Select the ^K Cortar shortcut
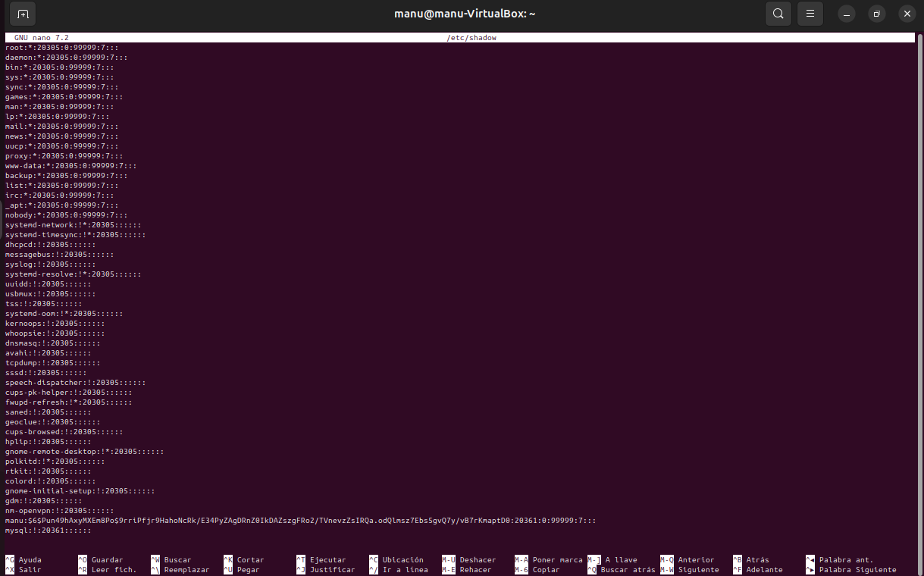Viewport: 924px width, 576px height. pos(243,560)
